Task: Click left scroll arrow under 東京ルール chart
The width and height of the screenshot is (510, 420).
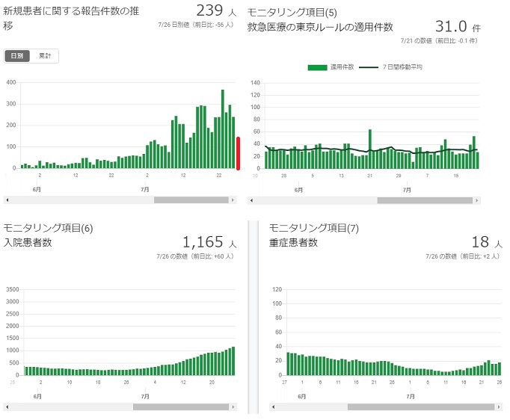Action: click(x=251, y=200)
